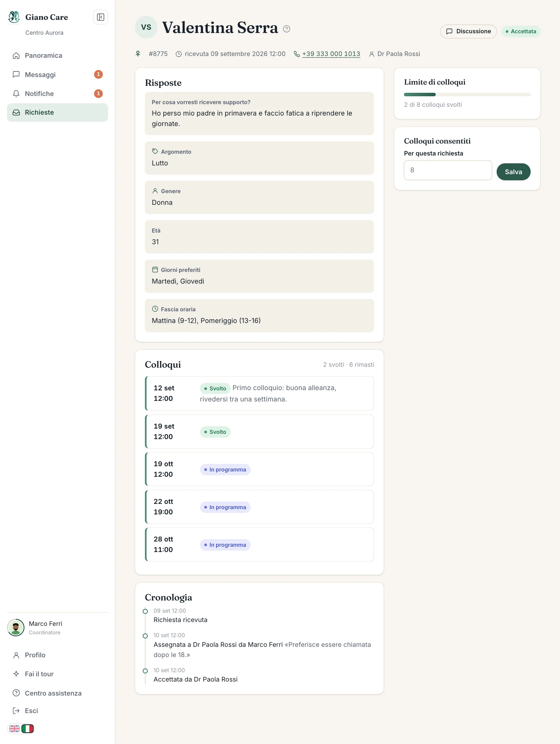
Task: Click the person icon beside Dr Paola Rossi
Action: click(371, 54)
